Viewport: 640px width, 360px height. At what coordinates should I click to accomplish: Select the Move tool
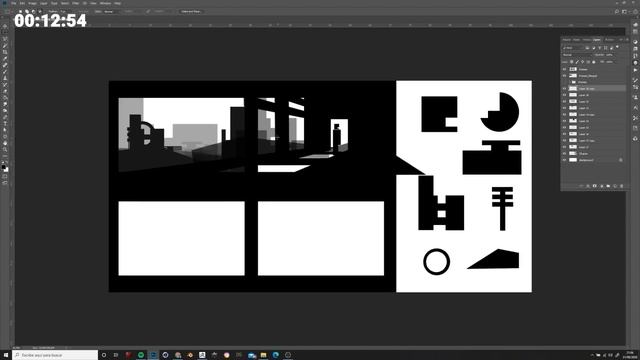pyautogui.click(x=5, y=26)
